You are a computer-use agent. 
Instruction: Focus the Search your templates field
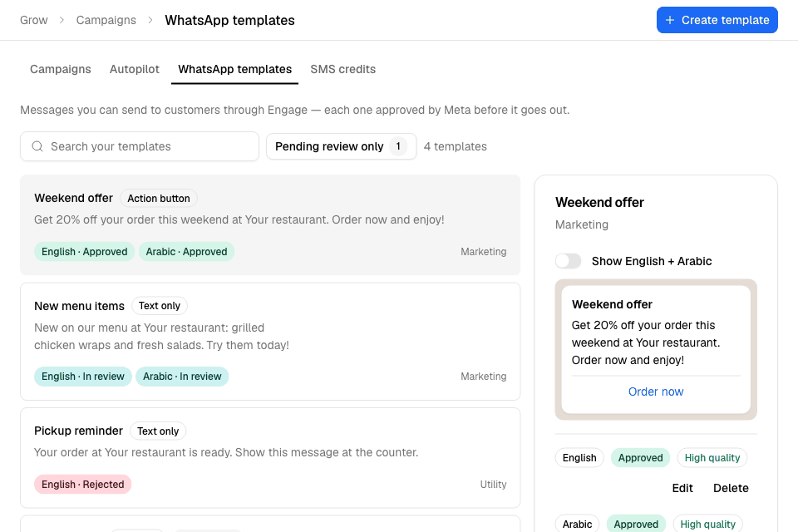140,146
